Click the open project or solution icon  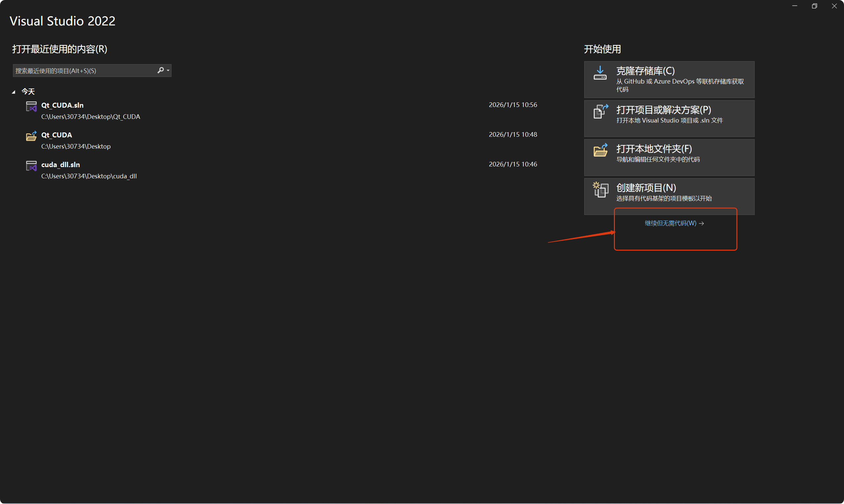tap(600, 112)
